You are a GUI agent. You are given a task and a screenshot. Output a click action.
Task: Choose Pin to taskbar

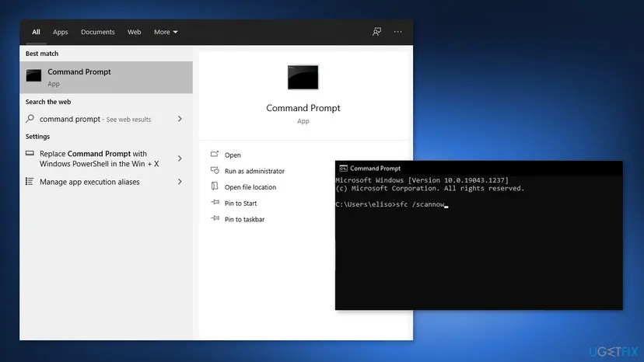(x=244, y=220)
